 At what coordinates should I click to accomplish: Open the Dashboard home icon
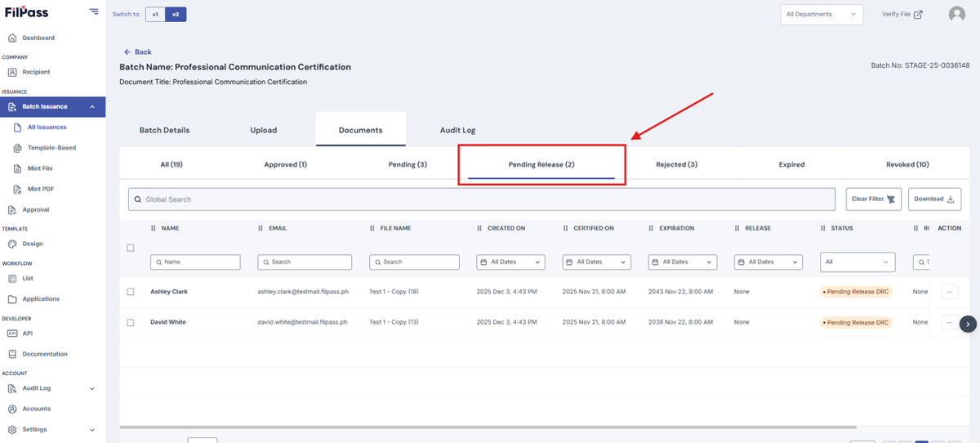coord(12,38)
